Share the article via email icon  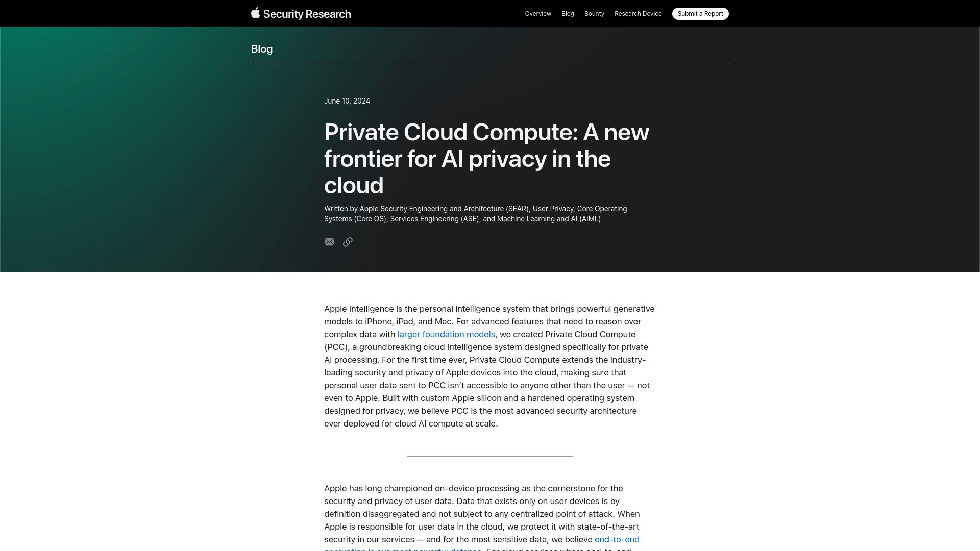[x=329, y=242]
